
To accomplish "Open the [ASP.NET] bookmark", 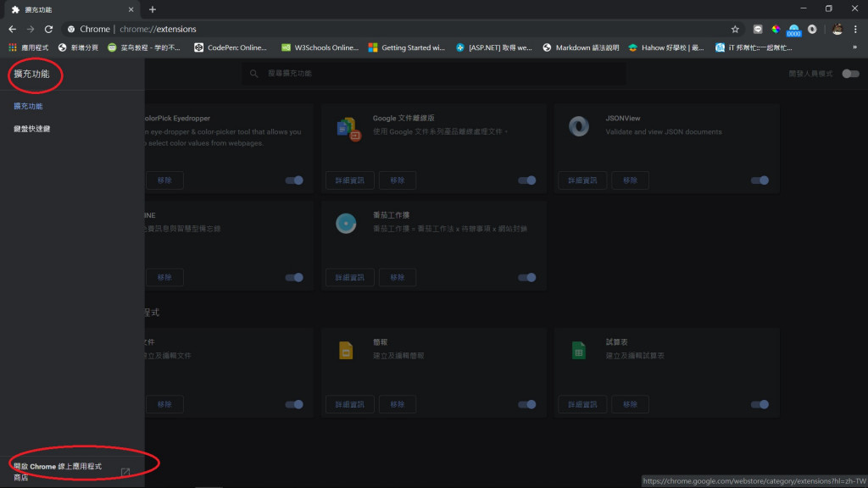I will coord(494,47).
